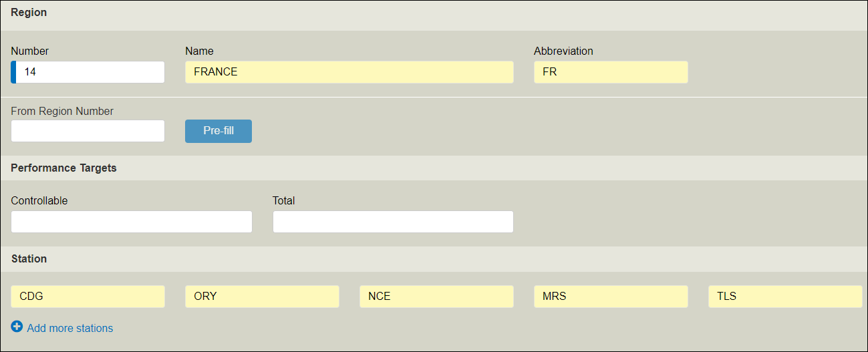Focus the Number field containing 14
Screen dimensions: 868x352
88,72
